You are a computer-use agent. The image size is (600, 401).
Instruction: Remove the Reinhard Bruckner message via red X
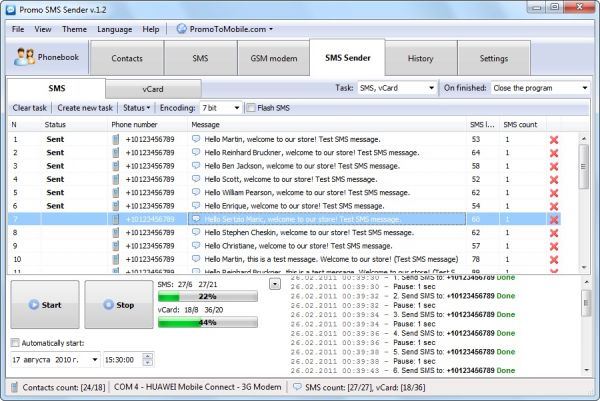pyautogui.click(x=554, y=153)
